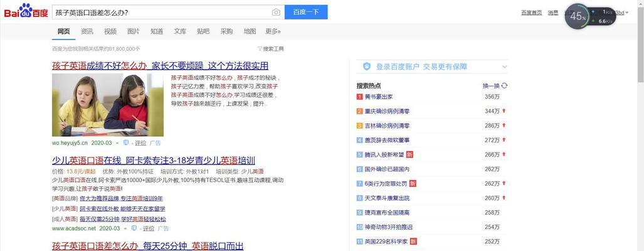The width and height of the screenshot is (644, 251).
Task: Click 换一换 to refresh hot searches
Action: (x=491, y=86)
